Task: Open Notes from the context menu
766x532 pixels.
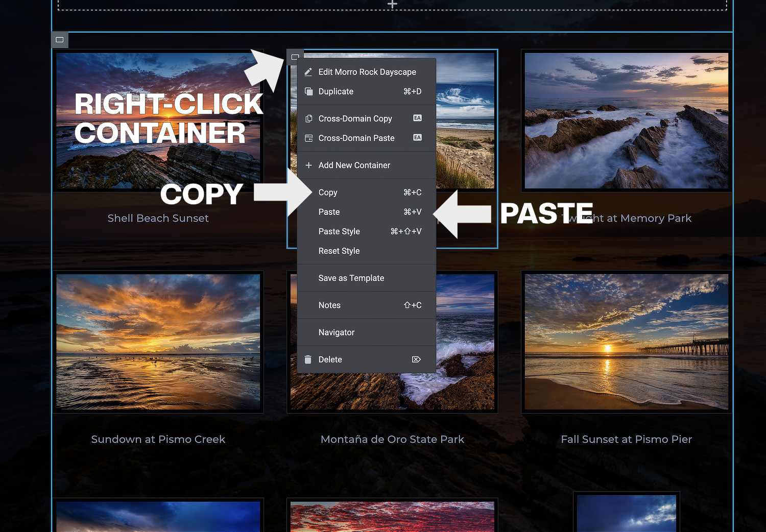Action: 329,305
